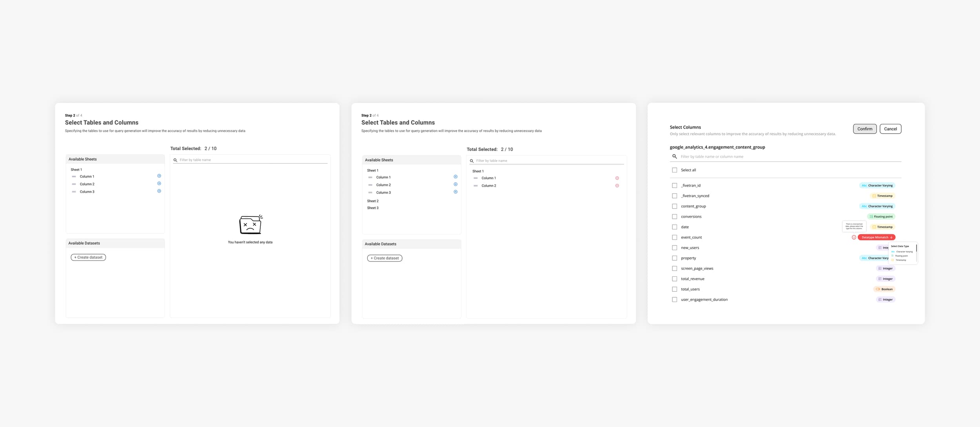The image size is (980, 427).
Task: Click the Floating point badge on conversions
Action: (881, 216)
